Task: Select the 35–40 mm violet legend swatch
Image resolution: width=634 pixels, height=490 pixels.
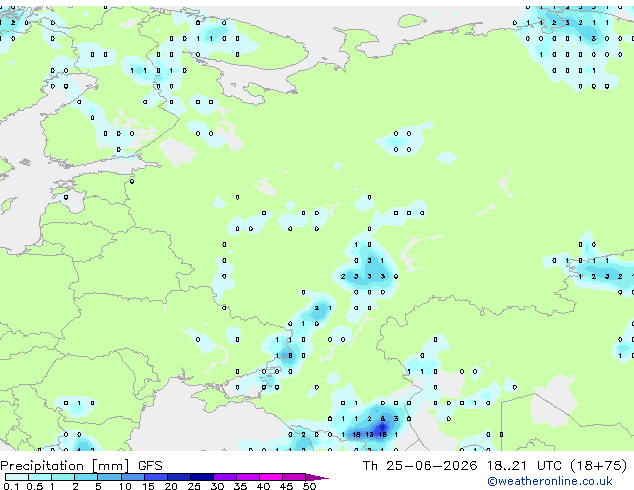Action: (247, 477)
